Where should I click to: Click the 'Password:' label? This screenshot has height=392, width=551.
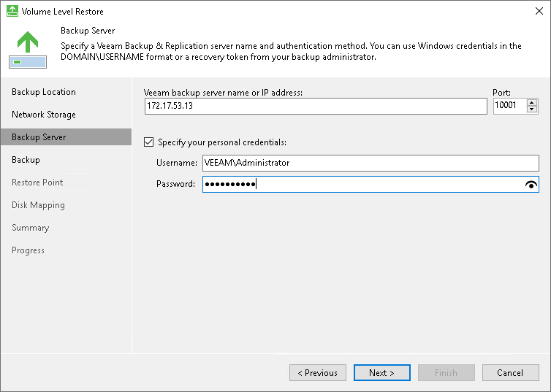pyautogui.click(x=175, y=184)
